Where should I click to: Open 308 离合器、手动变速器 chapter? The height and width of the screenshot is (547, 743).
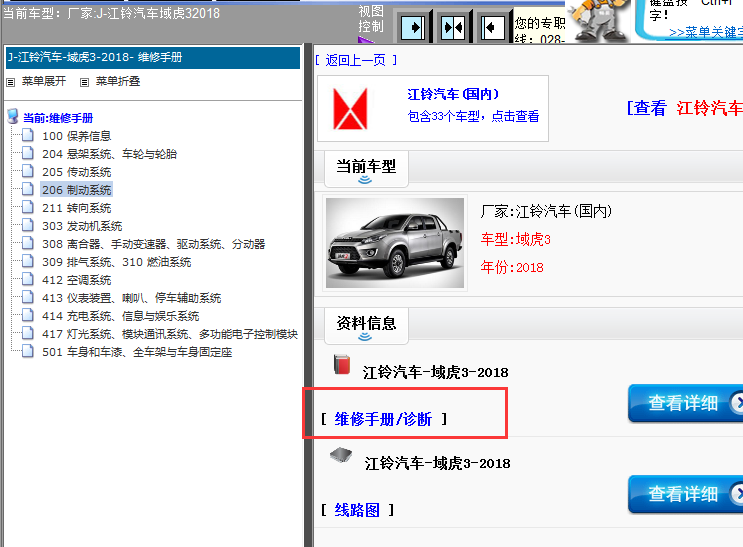[154, 244]
